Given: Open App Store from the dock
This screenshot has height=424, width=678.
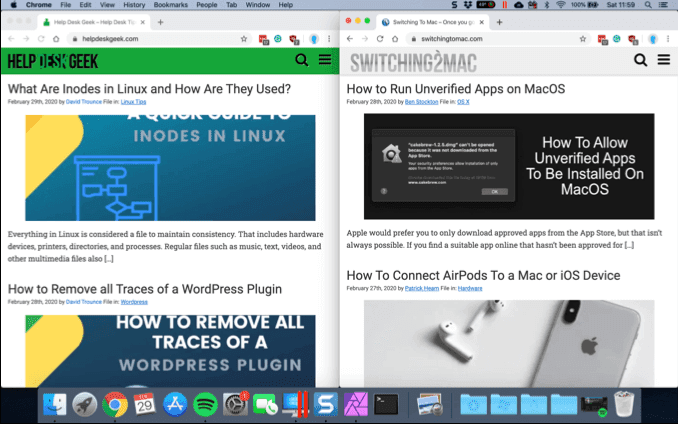Looking at the screenshot, I should coord(175,405).
